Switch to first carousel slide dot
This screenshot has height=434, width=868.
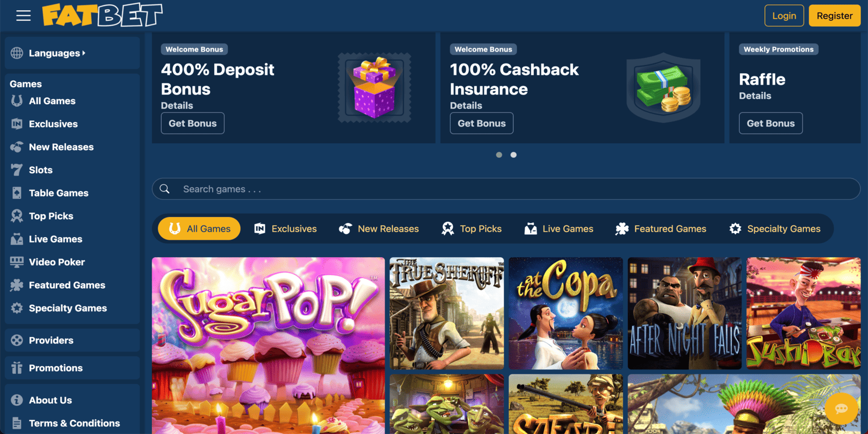tap(499, 155)
